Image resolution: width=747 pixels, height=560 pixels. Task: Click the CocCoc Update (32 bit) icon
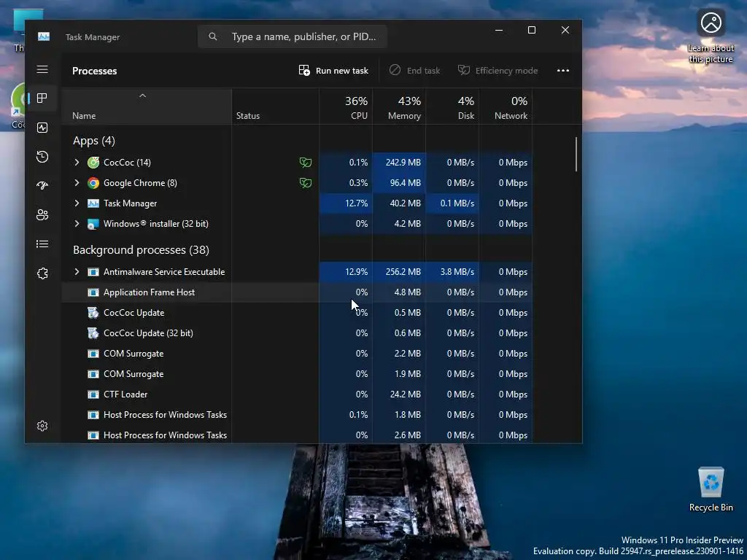click(x=93, y=333)
